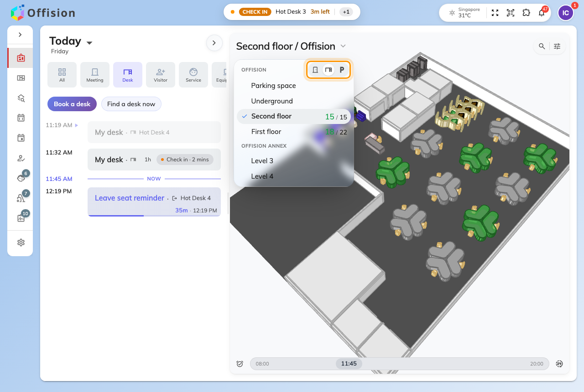Click the 08:00 start of the timeline
Image resolution: width=584 pixels, height=392 pixels.
click(262, 364)
